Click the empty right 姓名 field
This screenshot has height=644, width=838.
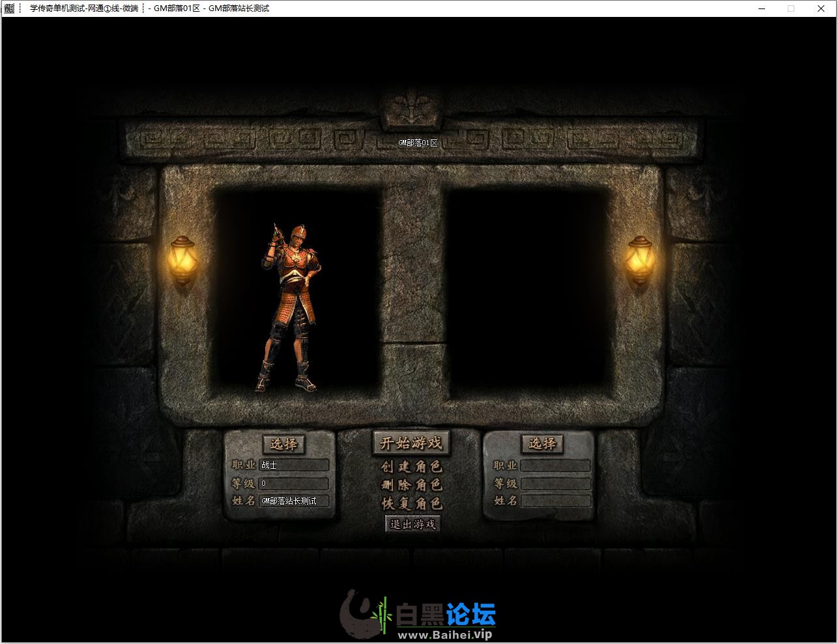[x=555, y=501]
